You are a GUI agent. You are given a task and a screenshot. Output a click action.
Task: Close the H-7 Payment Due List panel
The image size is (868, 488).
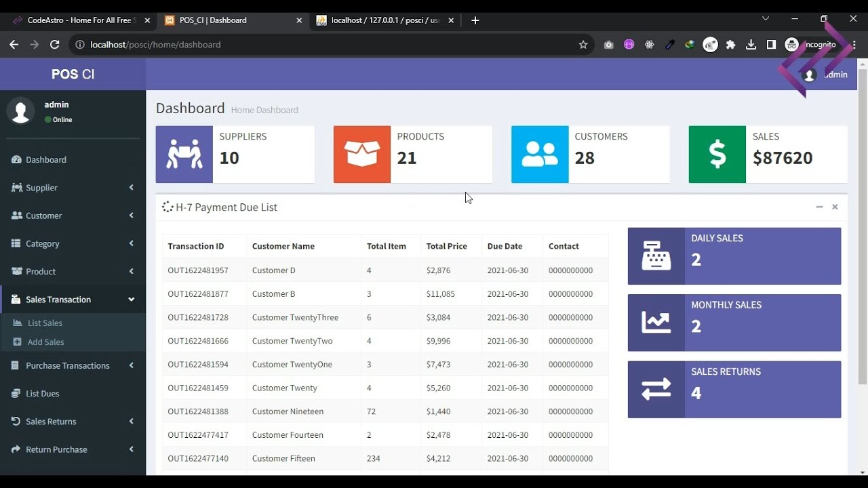(x=835, y=207)
